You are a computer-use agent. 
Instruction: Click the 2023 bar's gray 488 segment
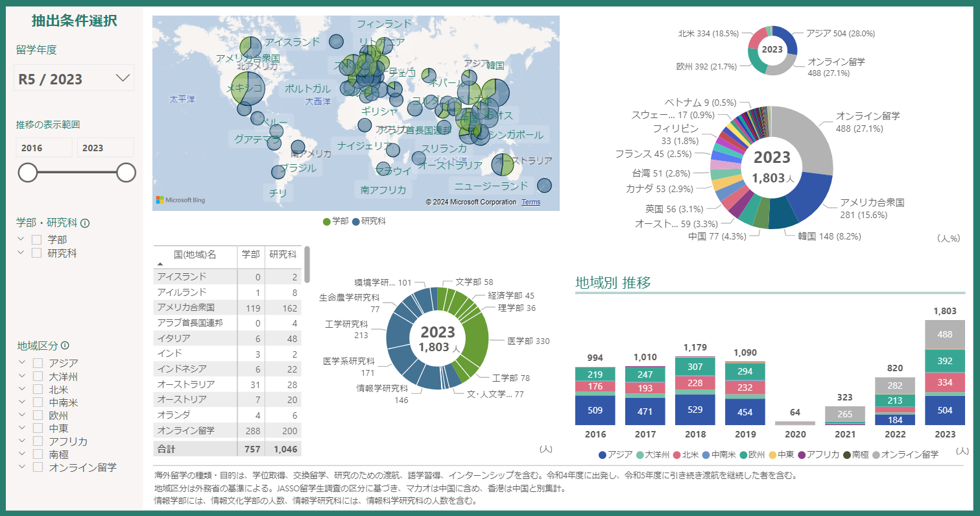click(945, 334)
